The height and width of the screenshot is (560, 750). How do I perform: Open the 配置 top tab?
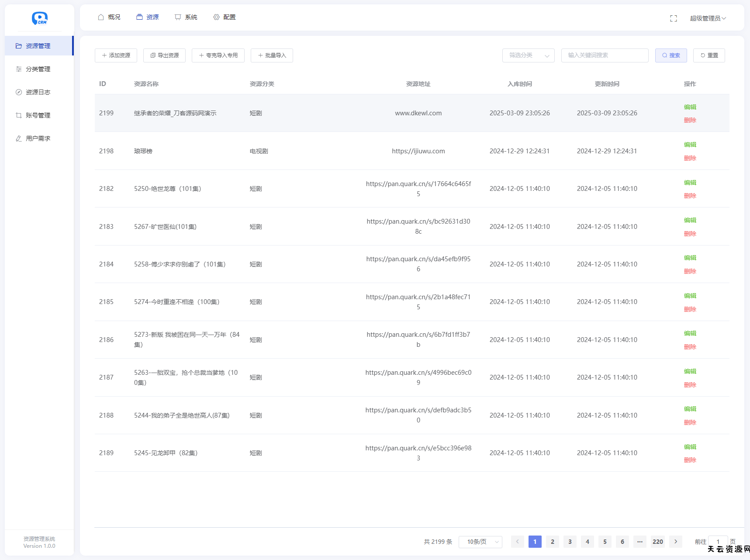click(225, 17)
